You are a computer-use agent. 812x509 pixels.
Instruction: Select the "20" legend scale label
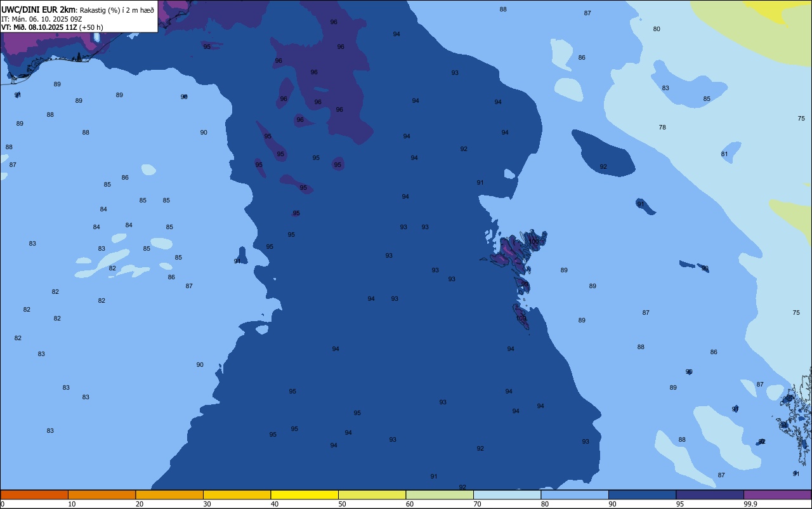tap(140, 504)
